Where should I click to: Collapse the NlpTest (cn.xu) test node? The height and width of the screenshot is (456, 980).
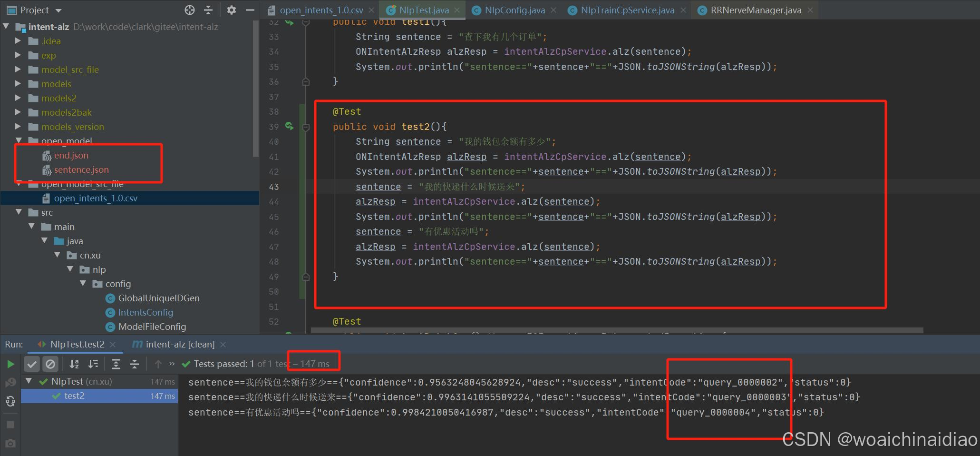click(x=29, y=381)
